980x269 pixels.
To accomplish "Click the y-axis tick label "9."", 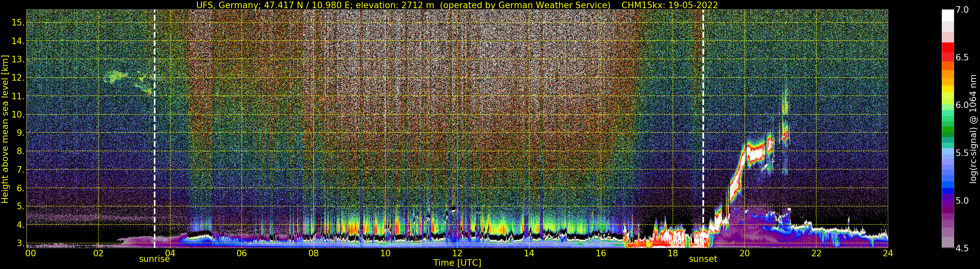I will [20, 133].
